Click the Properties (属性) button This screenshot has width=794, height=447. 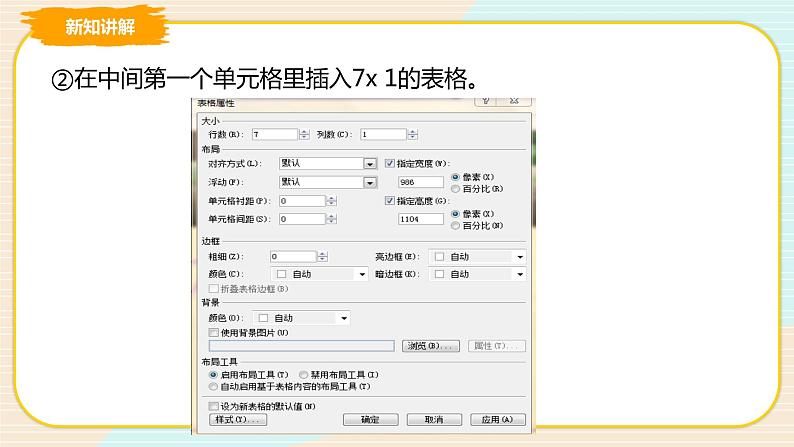497,346
